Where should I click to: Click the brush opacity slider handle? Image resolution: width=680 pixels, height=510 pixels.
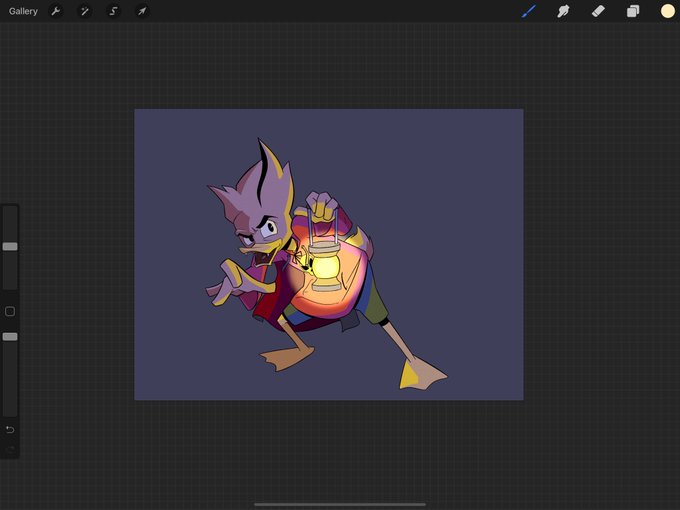[10, 337]
